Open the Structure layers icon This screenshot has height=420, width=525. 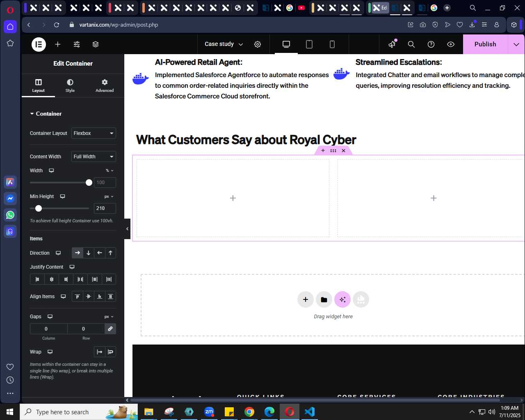click(x=96, y=44)
